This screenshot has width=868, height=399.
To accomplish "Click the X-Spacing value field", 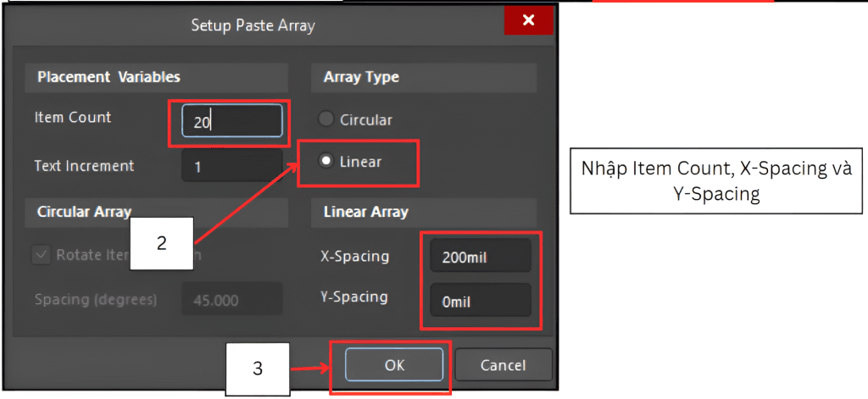I will click(x=480, y=257).
